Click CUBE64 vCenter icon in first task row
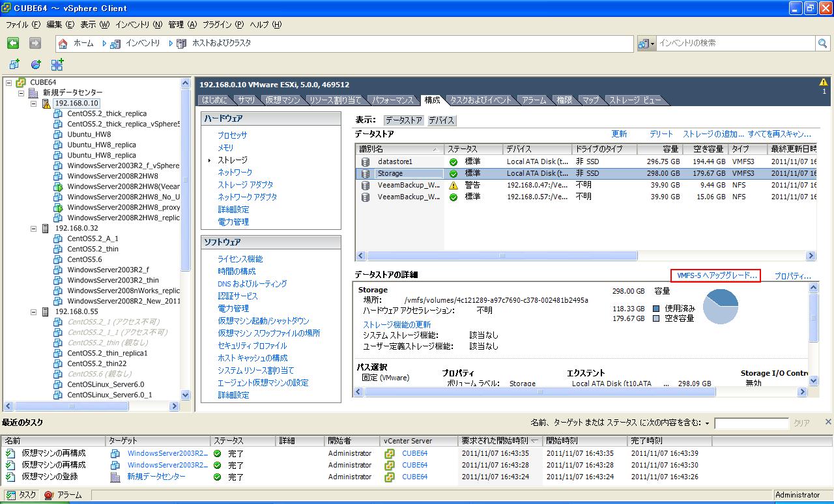Screen dimensions: 834x504 [x=390, y=453]
